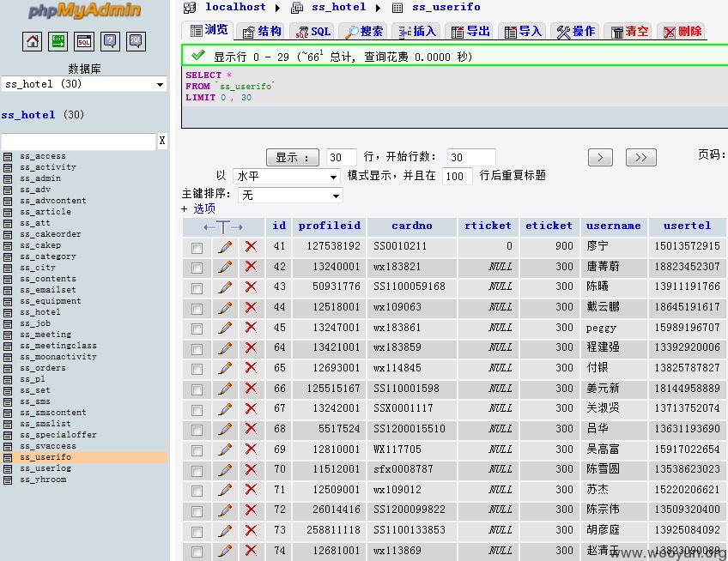The image size is (728, 561).
Task: Edit row with id 41 pencil icon
Action: pyautogui.click(x=225, y=247)
